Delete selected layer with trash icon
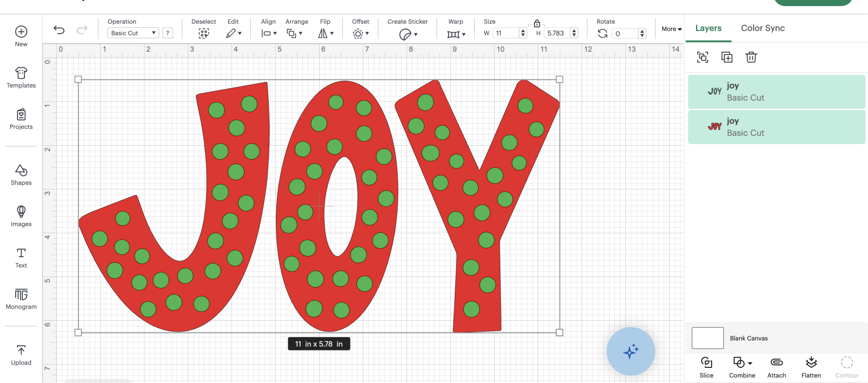868x383 pixels. 751,57
